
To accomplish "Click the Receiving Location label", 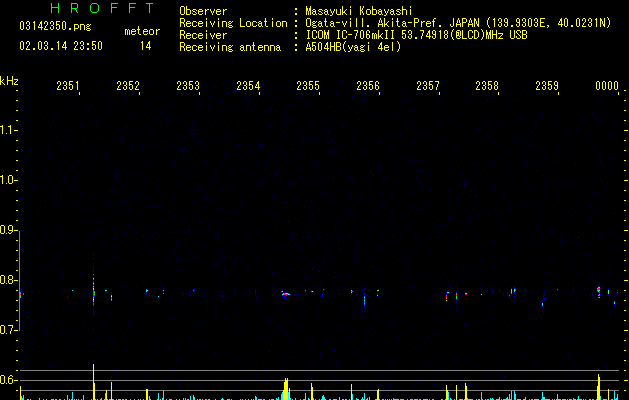I will (x=233, y=23).
